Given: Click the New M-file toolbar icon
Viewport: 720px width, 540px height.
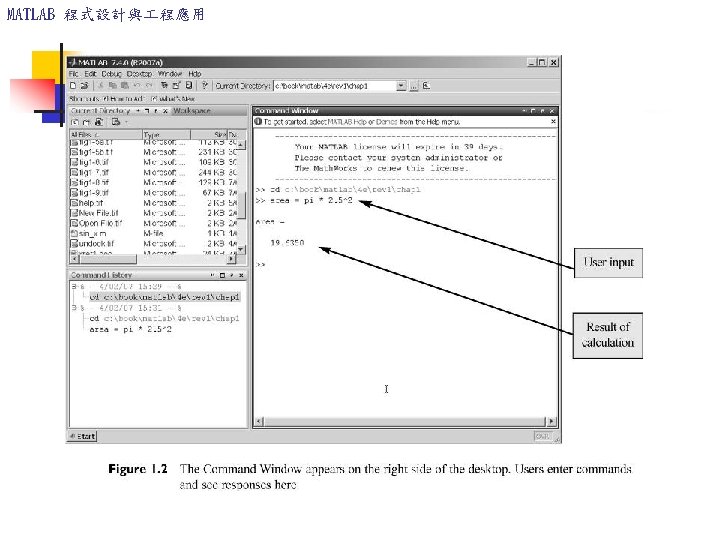Looking at the screenshot, I should point(73,85).
